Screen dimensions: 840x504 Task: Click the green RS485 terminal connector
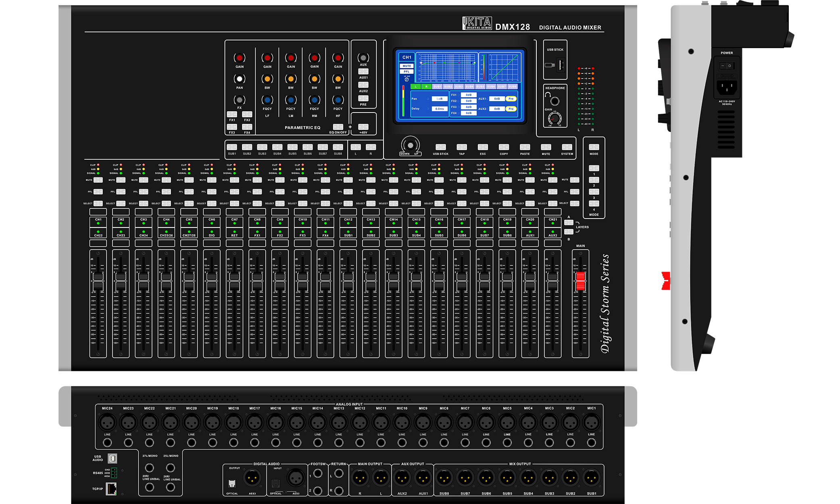pyautogui.click(x=114, y=473)
